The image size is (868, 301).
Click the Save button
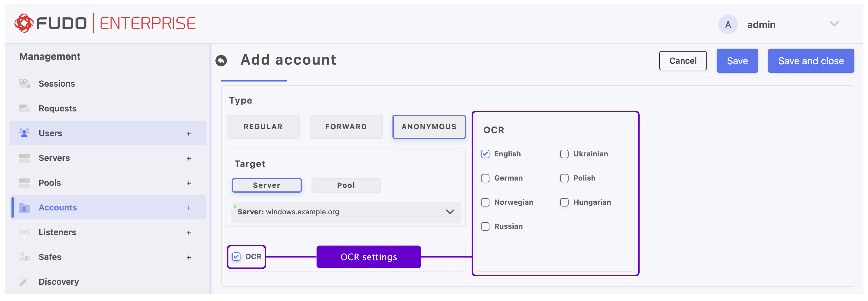click(x=737, y=61)
